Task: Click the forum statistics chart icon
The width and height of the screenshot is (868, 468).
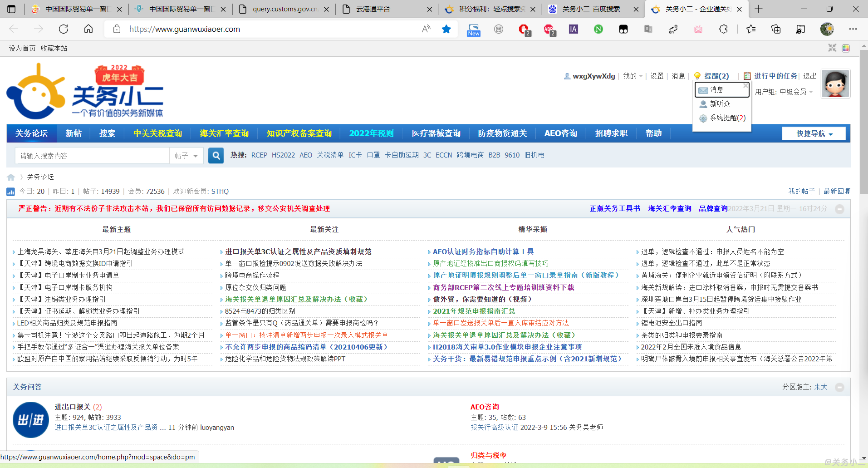Action: (x=10, y=192)
